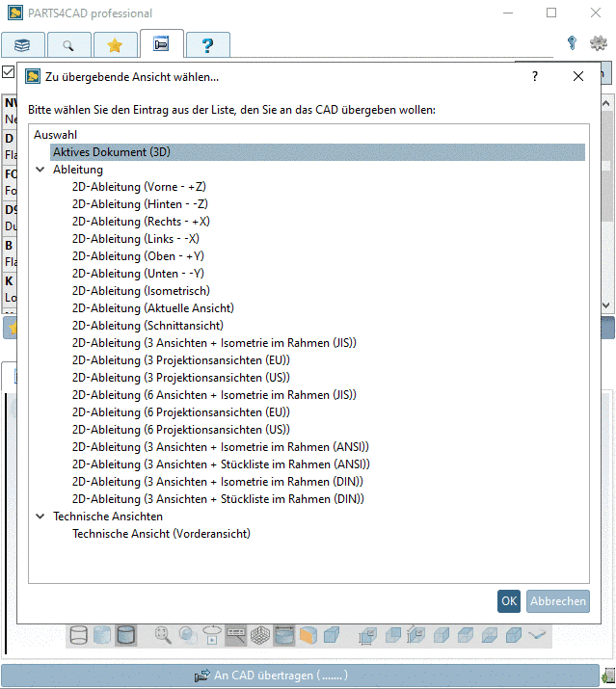Select the part view tab

(x=161, y=44)
